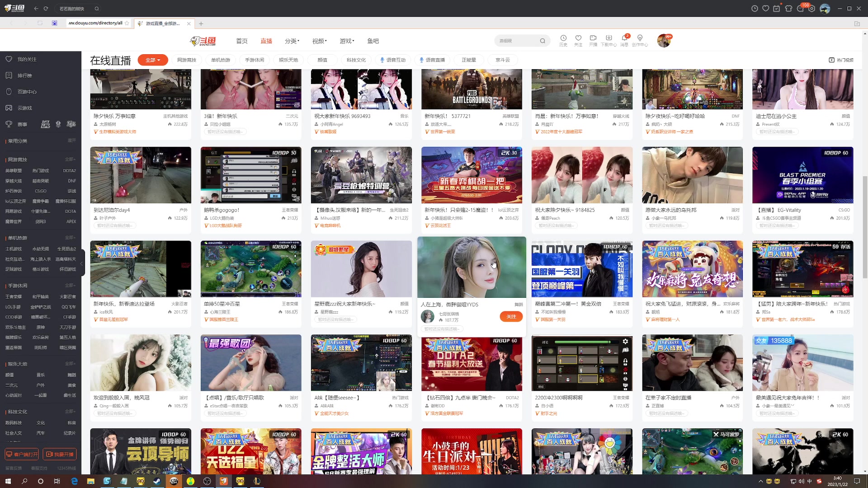Click the 客户端打开 button in sidebar
Screen dimensions: 868x488
(x=22, y=454)
